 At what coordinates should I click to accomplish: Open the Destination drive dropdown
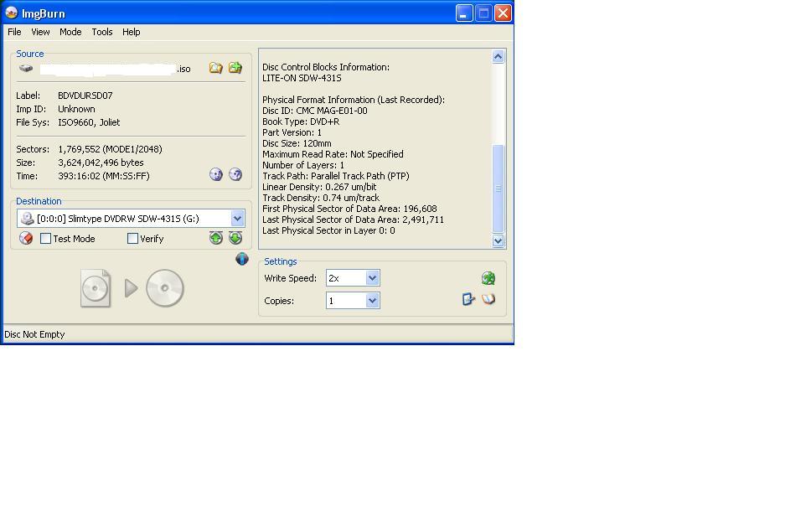coord(237,219)
